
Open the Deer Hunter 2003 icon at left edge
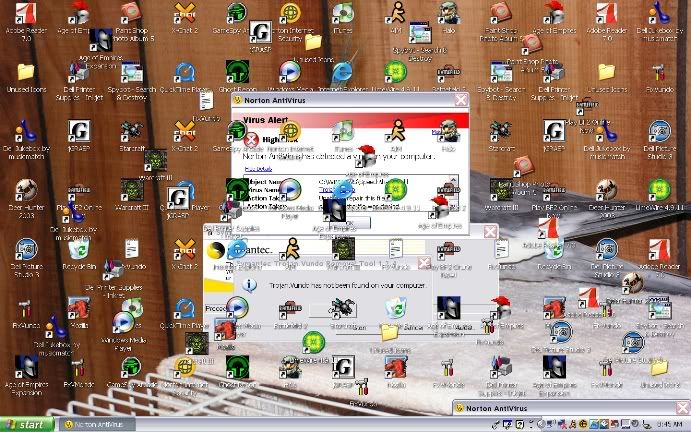click(x=25, y=191)
